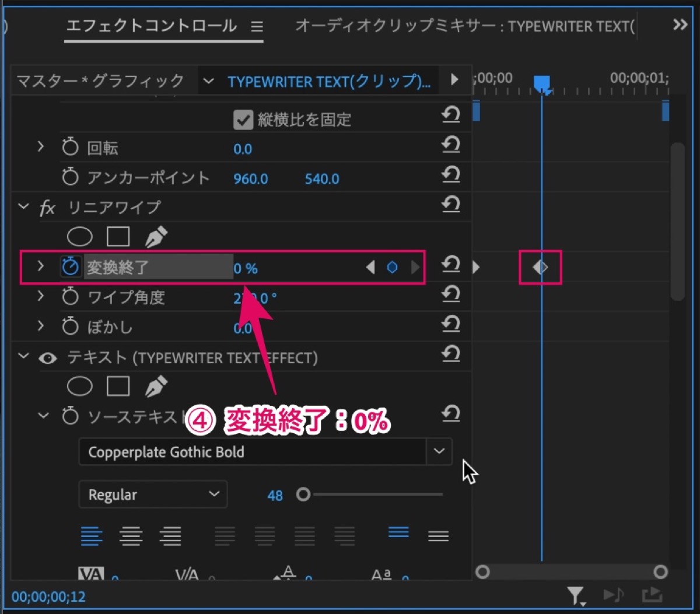Reset the テキスト (TYPEWRITER TEXT EFFECT) layer
Image resolution: width=700 pixels, height=614 pixels.
pyautogui.click(x=450, y=354)
